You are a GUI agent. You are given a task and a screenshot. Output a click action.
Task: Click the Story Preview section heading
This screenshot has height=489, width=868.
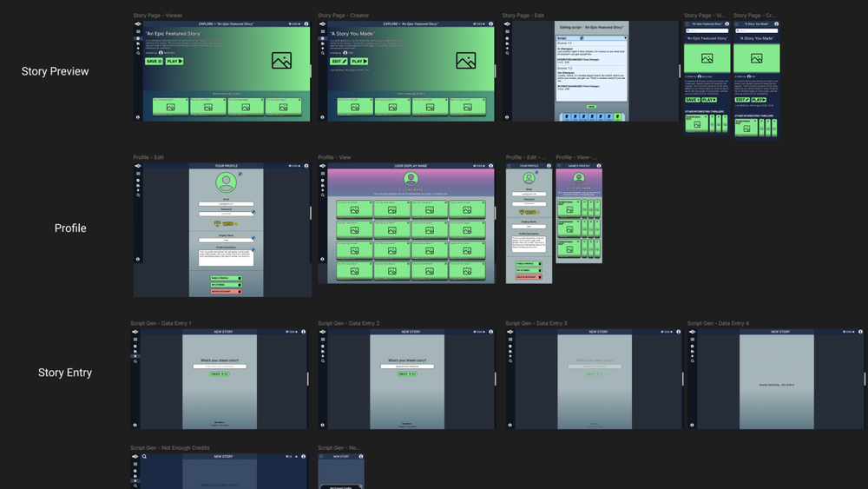point(55,71)
